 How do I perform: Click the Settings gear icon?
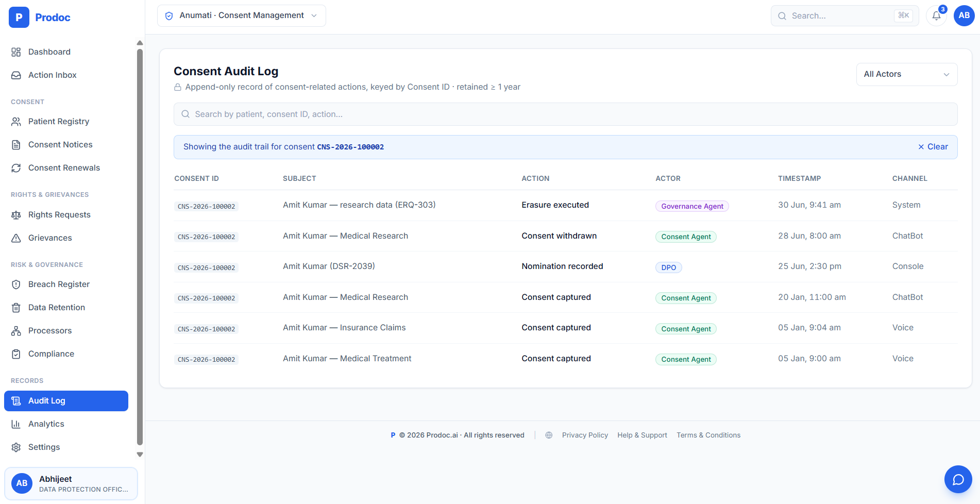click(16, 447)
